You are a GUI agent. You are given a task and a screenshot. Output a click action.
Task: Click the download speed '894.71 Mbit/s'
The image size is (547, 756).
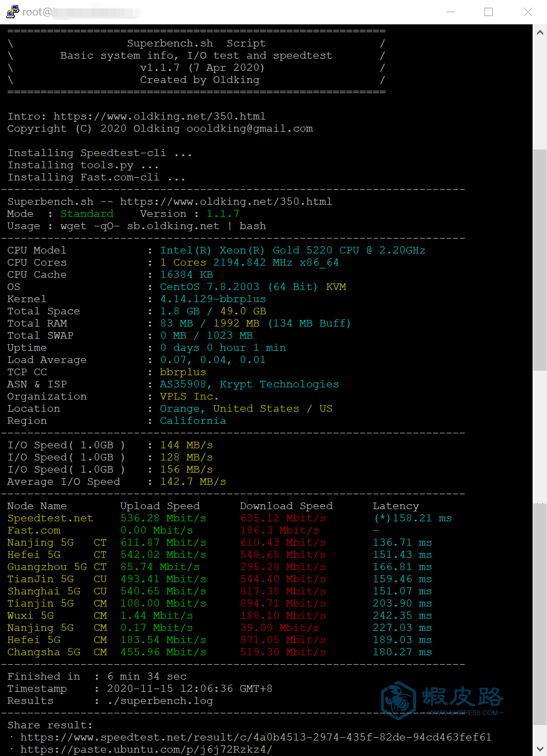pyautogui.click(x=283, y=603)
